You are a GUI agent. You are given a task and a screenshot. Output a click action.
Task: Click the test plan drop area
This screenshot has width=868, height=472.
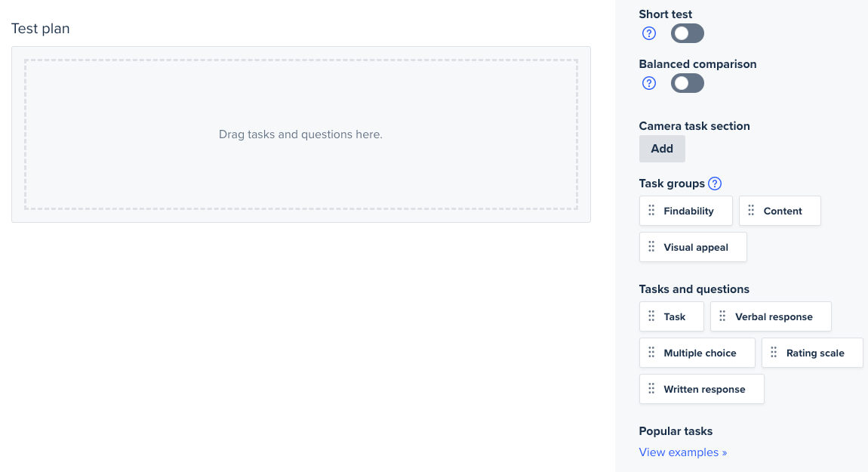pos(301,134)
